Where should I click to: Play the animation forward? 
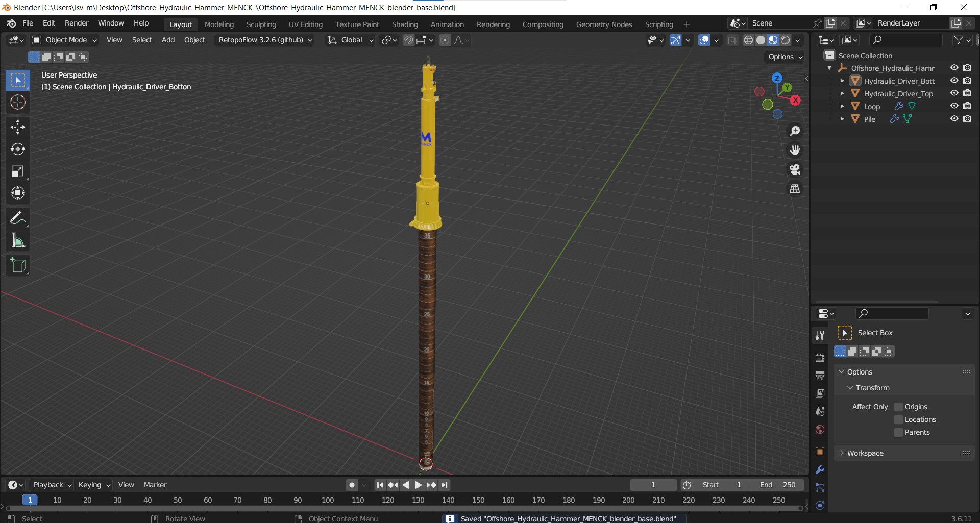coord(418,485)
